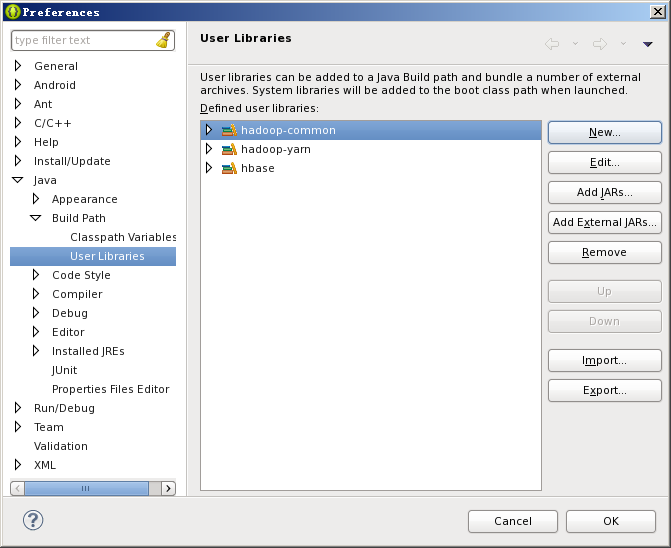Viewport: 671px width, 548px height.
Task: Expand the Debug node under Java
Action: 36,313
